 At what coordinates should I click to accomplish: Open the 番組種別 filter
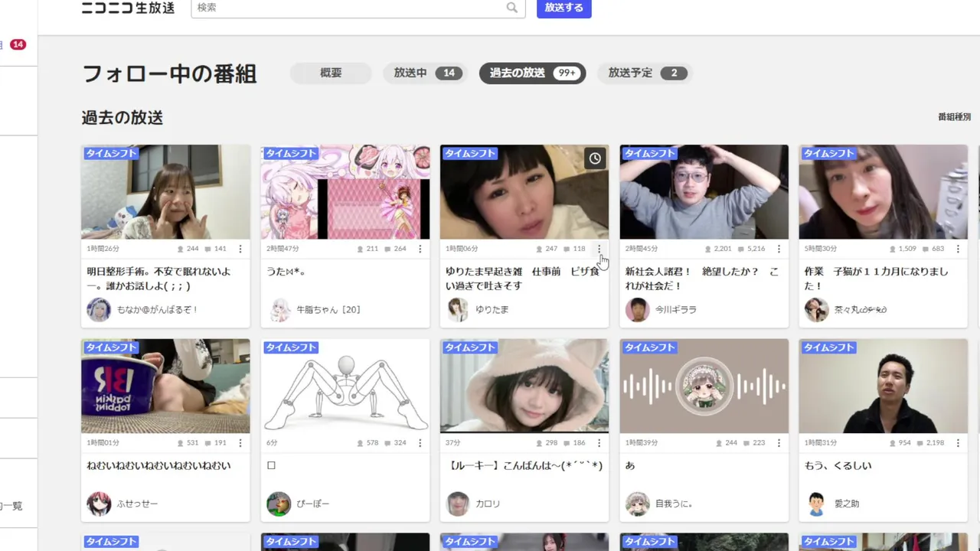pos(954,117)
